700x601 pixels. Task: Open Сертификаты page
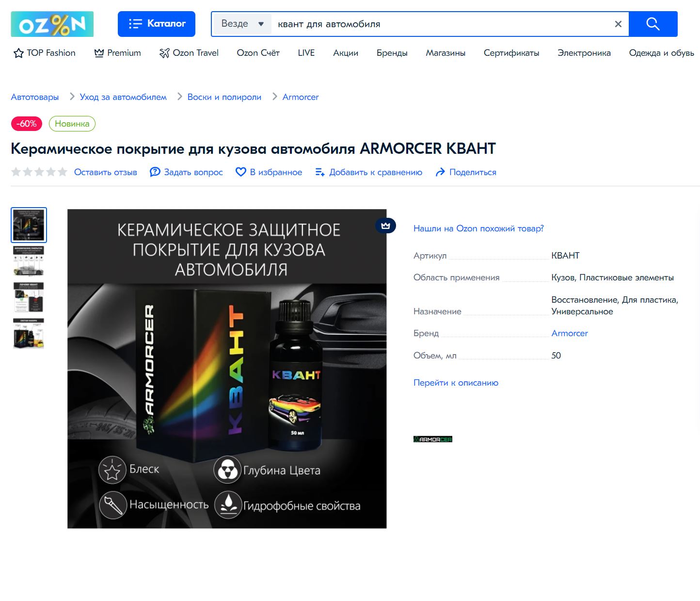511,53
